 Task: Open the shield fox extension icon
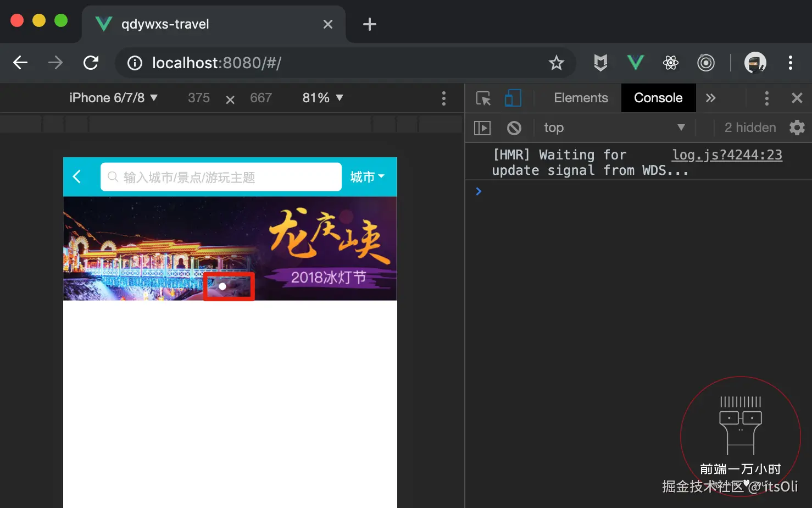(x=600, y=63)
